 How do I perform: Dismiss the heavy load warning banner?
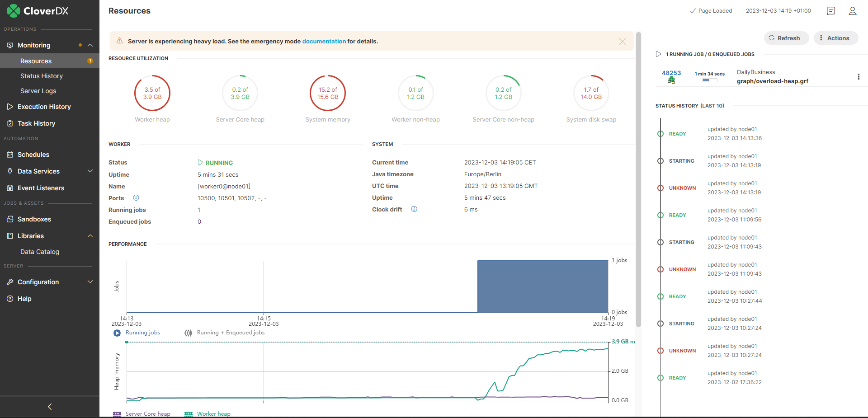(622, 41)
